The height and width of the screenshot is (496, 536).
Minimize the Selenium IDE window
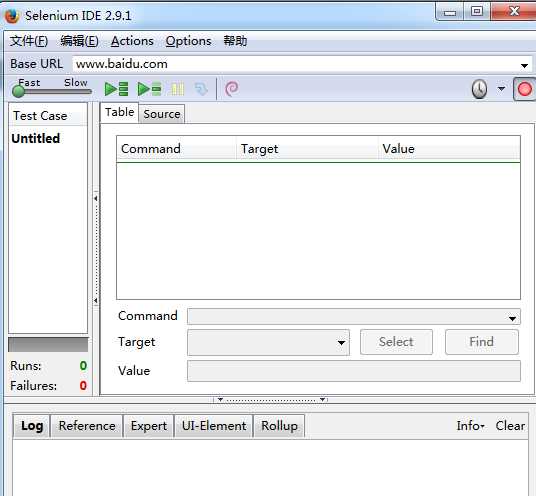[x=450, y=12]
